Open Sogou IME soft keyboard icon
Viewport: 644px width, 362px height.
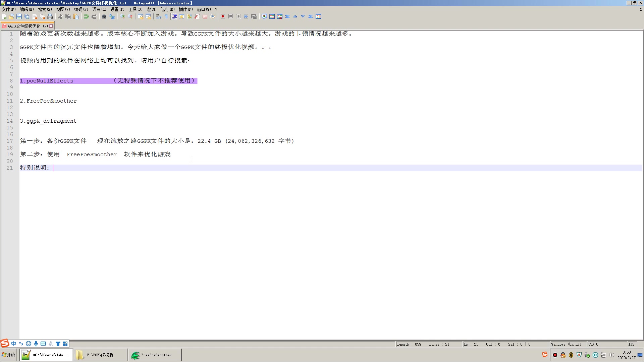(43, 344)
